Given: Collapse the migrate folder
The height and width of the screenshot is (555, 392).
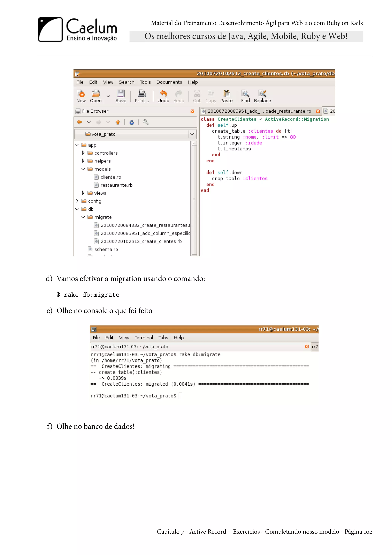Looking at the screenshot, I should [x=83, y=217].
